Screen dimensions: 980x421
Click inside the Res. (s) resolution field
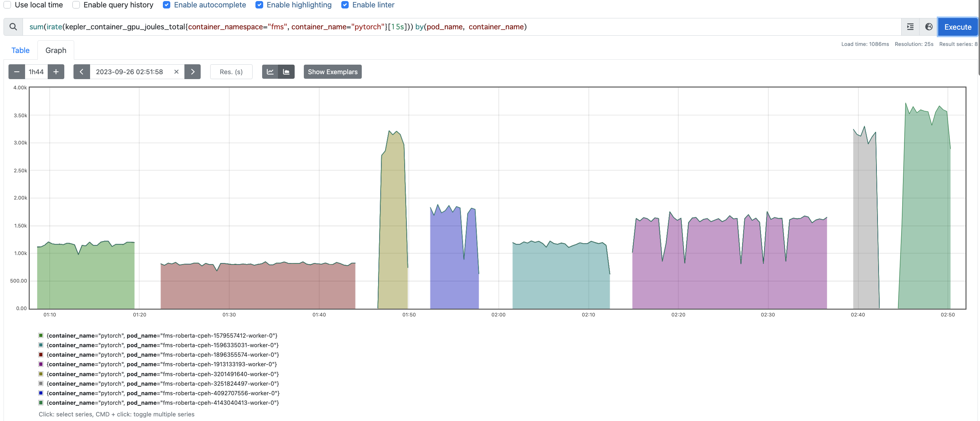231,71
